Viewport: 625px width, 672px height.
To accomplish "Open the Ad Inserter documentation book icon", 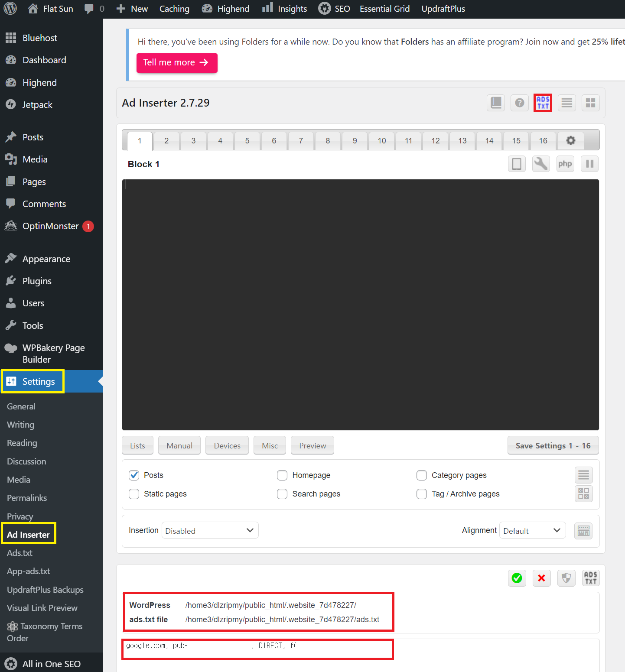I will coord(496,103).
